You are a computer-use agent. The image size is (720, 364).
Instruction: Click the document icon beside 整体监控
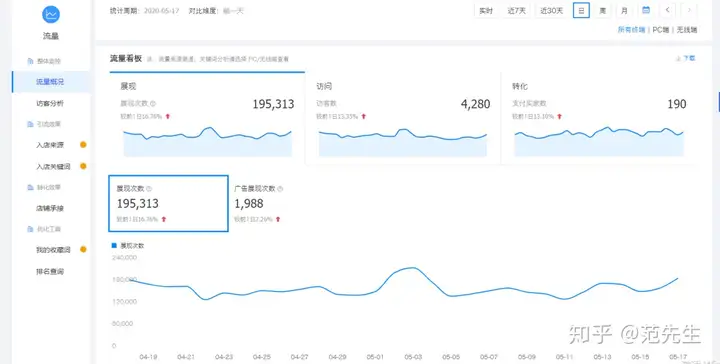pyautogui.click(x=30, y=61)
